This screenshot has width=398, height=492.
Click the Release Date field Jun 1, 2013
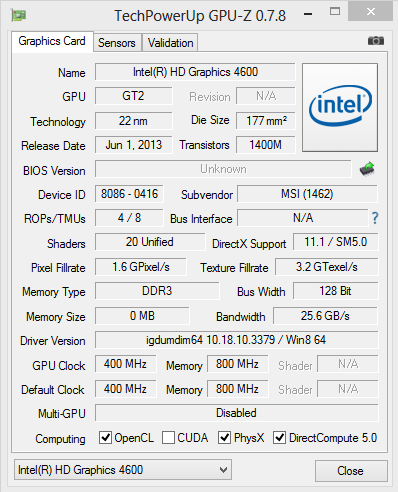click(134, 145)
